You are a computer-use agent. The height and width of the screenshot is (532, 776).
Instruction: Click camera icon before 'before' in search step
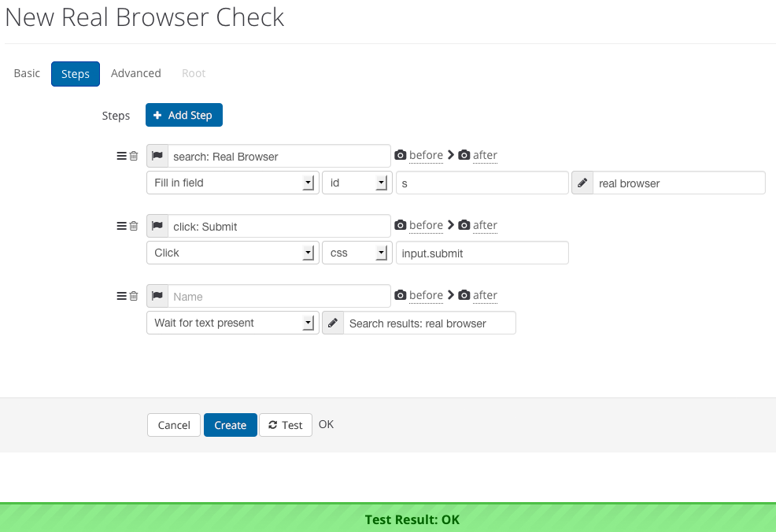[x=401, y=155]
